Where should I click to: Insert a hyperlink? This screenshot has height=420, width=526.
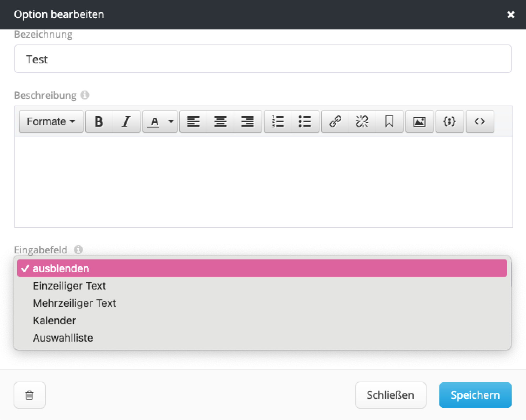click(x=335, y=122)
